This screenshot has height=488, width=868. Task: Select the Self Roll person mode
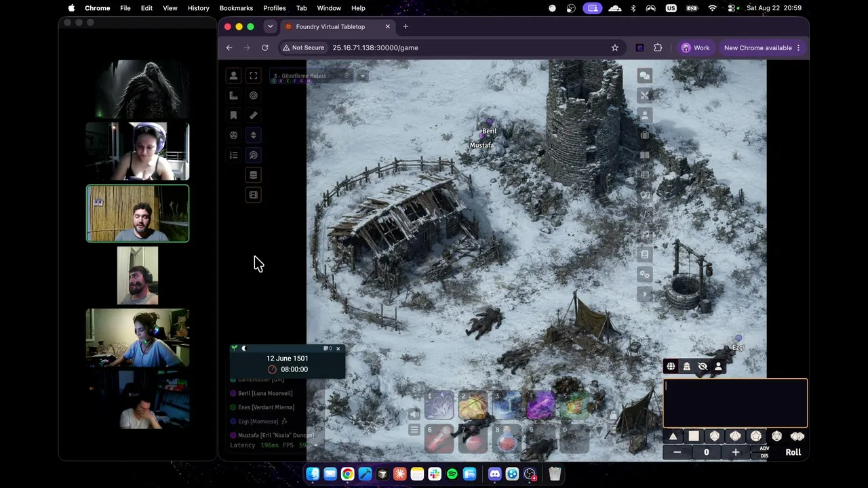click(718, 367)
